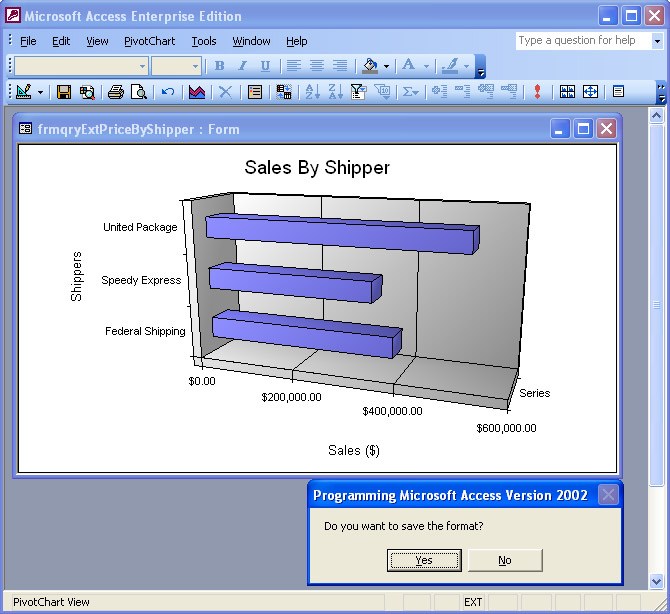Viewport: 670px width, 614px height.
Task: Click No in the save dialog
Action: [505, 560]
